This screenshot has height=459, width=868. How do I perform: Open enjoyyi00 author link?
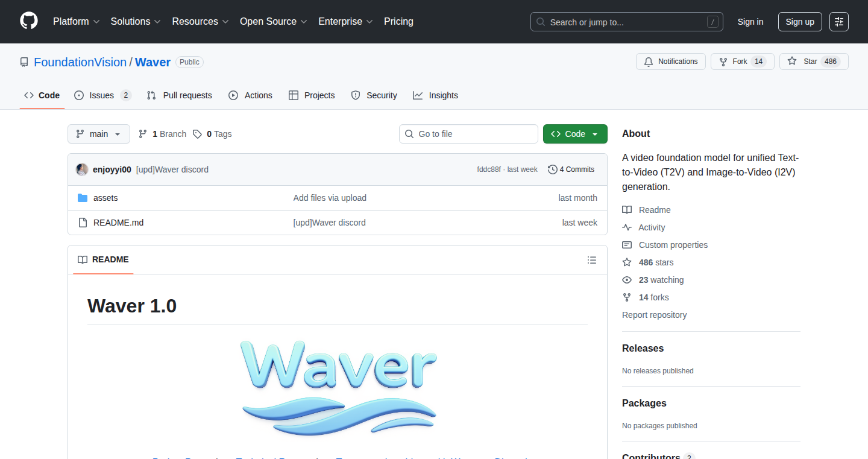click(112, 169)
